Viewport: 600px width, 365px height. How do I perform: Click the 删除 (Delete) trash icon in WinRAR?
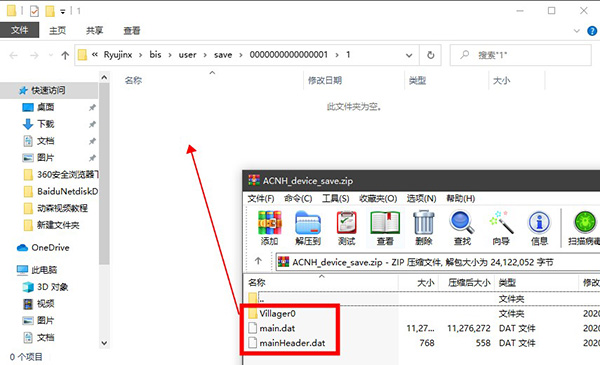(424, 227)
